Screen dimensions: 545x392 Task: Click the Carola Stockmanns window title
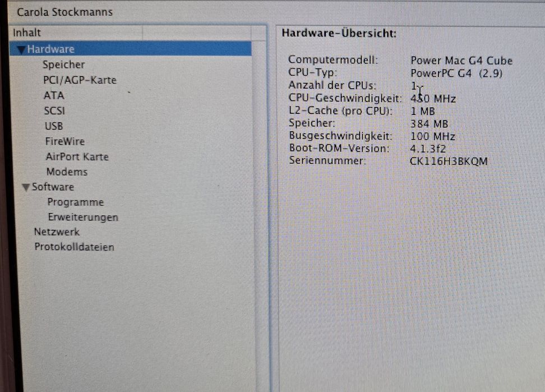(64, 12)
